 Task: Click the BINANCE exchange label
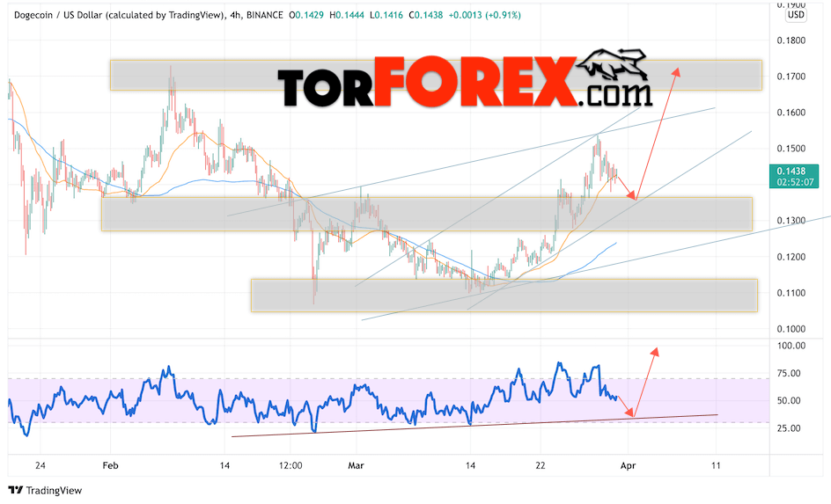(264, 15)
